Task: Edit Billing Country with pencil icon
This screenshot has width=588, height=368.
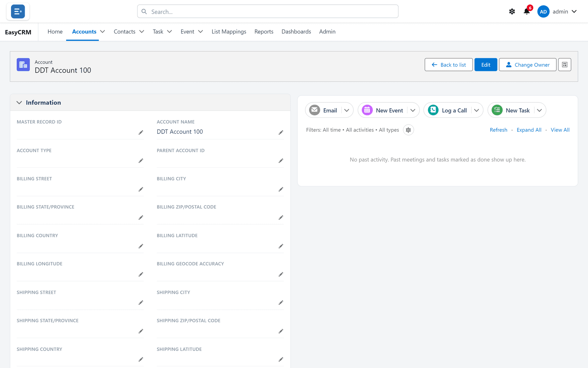Action: pos(141,246)
